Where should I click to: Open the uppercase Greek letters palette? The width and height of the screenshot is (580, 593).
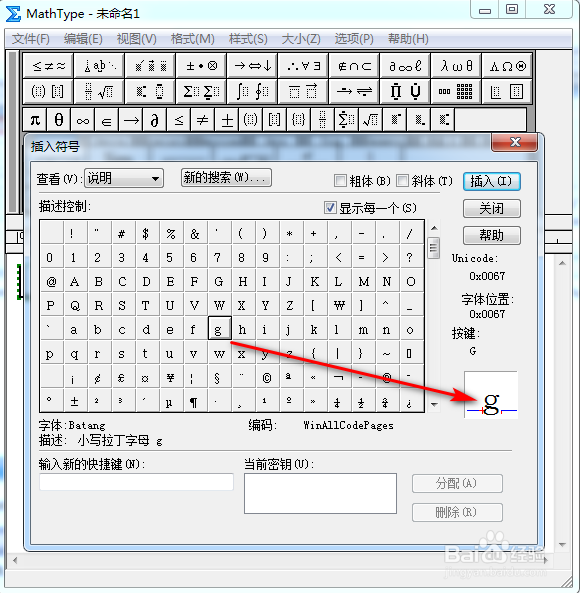[x=507, y=66]
